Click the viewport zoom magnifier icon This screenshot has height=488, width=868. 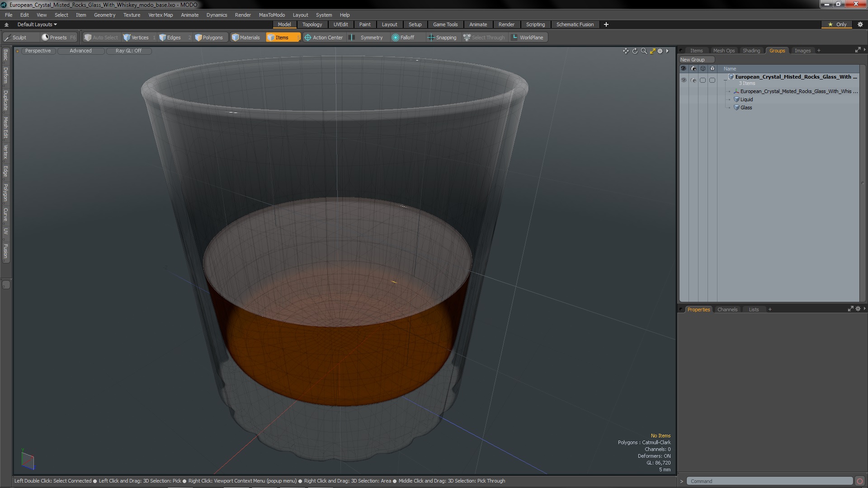click(x=644, y=51)
